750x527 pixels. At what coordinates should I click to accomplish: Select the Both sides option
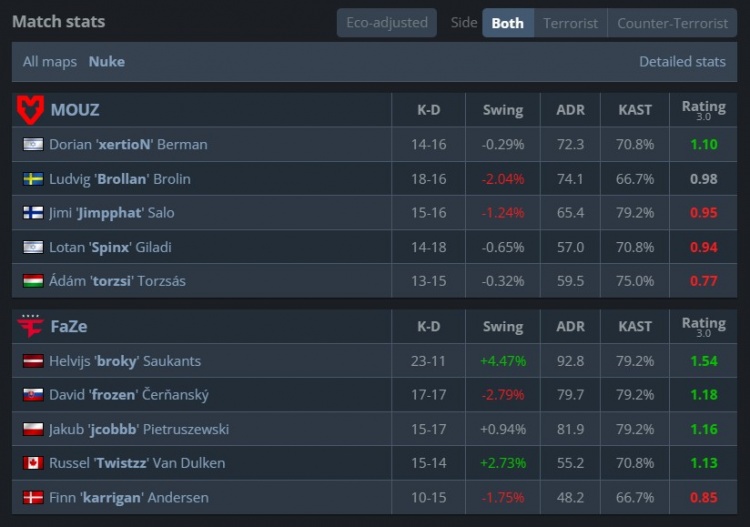tap(507, 23)
